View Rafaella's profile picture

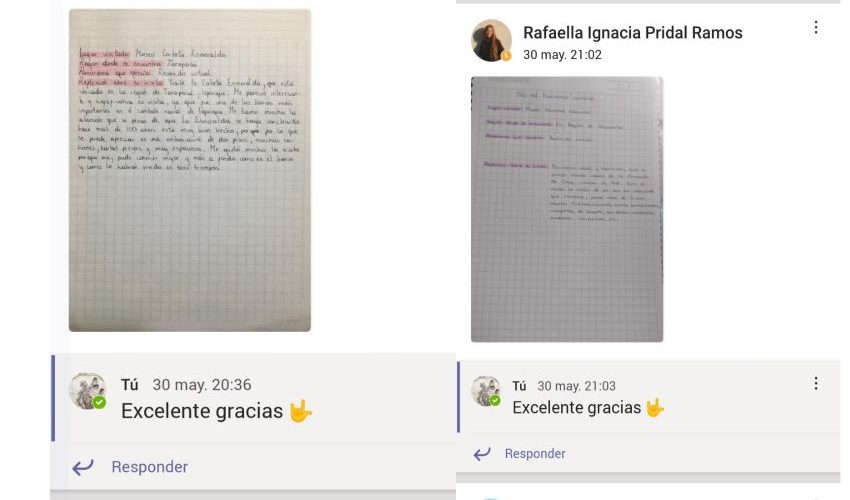point(491,41)
